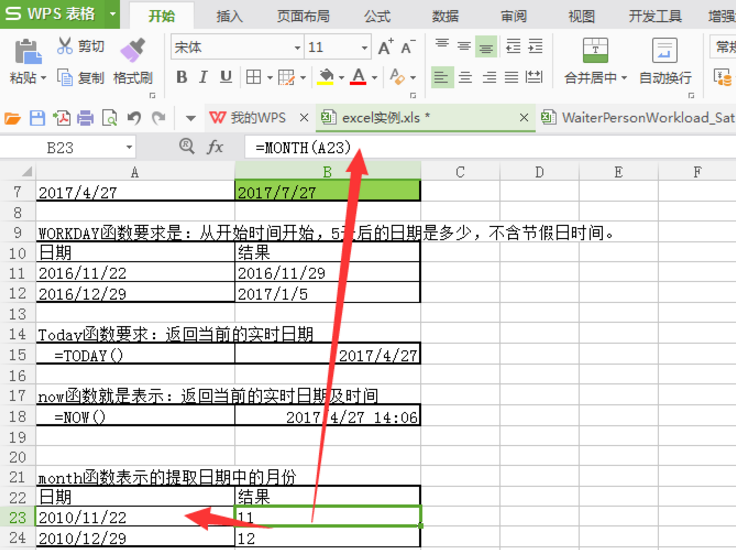This screenshot has height=550, width=736.
Task: Expand the font name 宋体 dropdown
Action: tap(297, 47)
